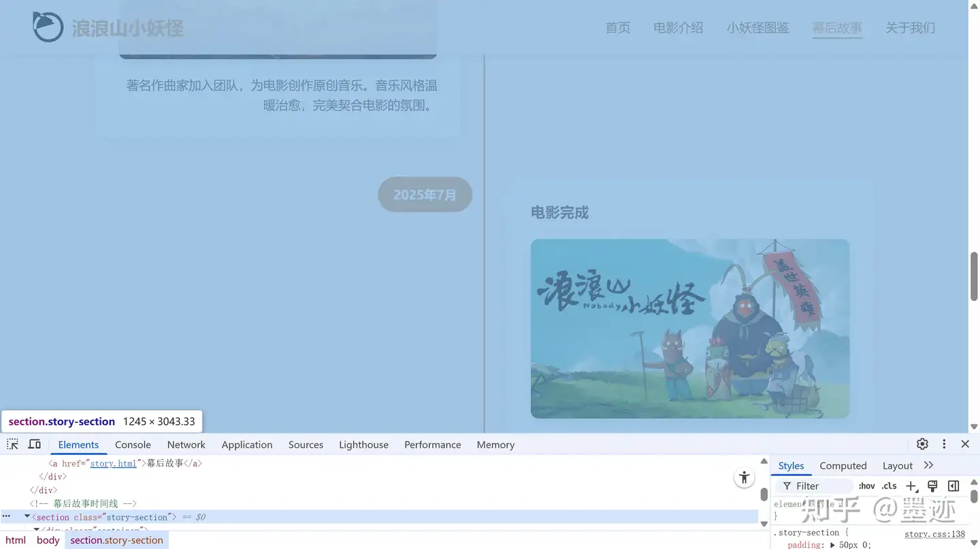Select the Layout pane tab
980x549 pixels.
[x=898, y=466]
